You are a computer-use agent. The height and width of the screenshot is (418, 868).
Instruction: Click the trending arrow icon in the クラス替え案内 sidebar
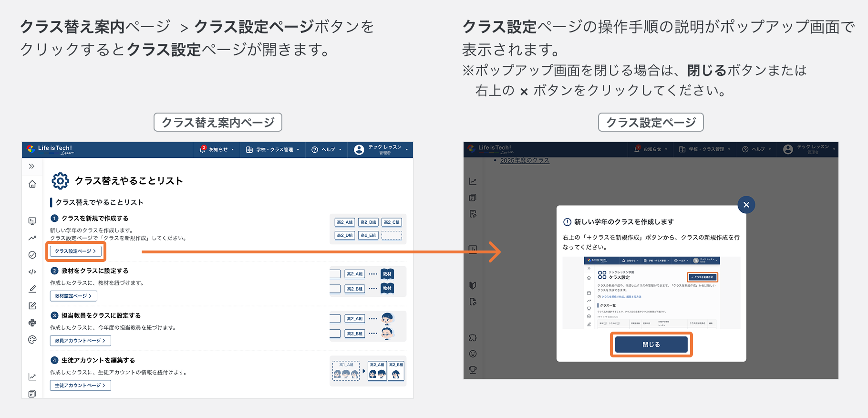tap(32, 238)
